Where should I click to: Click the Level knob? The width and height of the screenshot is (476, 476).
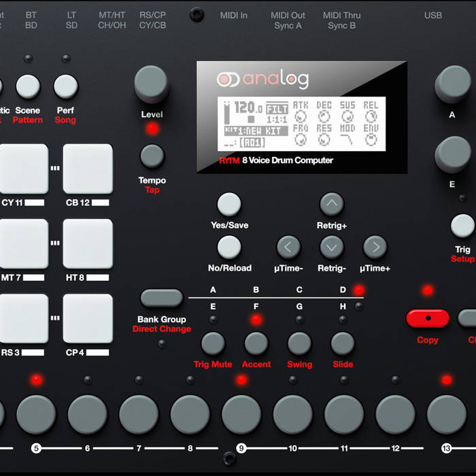(152, 84)
